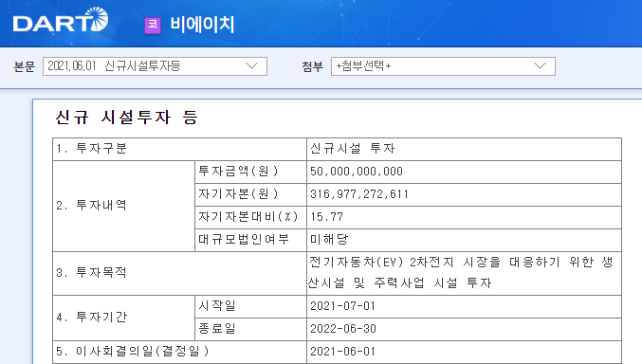
Task: Click the investment purpose text about 전기자동차(EV) 2차전지
Action: coord(461,273)
